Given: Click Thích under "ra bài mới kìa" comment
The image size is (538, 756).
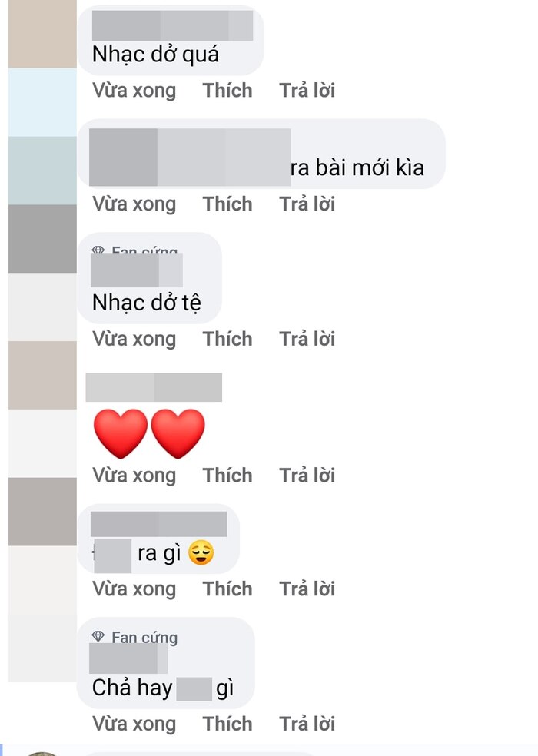Looking at the screenshot, I should (x=227, y=204).
